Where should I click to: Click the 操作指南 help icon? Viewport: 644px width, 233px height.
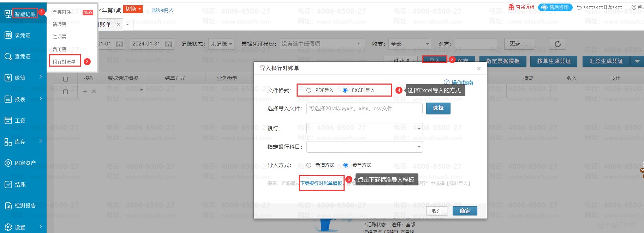tap(446, 82)
